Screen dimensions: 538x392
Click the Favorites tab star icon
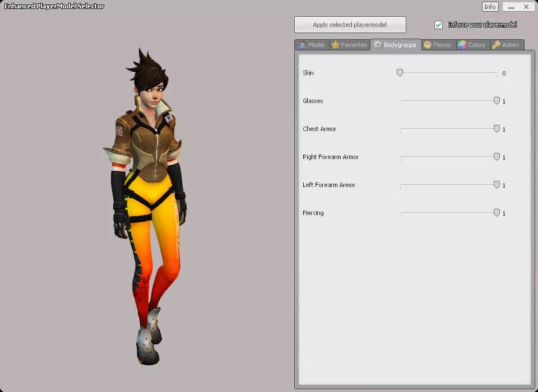(x=336, y=45)
